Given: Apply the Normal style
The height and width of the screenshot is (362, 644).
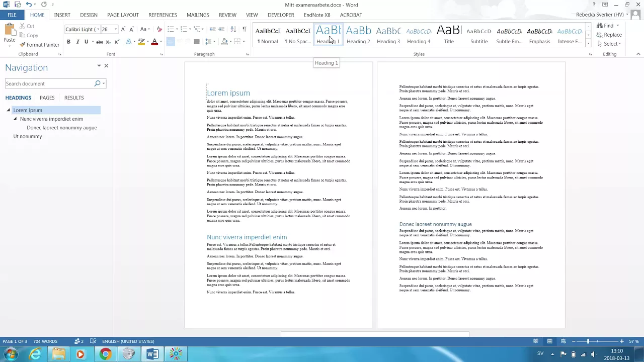Looking at the screenshot, I should (x=268, y=35).
